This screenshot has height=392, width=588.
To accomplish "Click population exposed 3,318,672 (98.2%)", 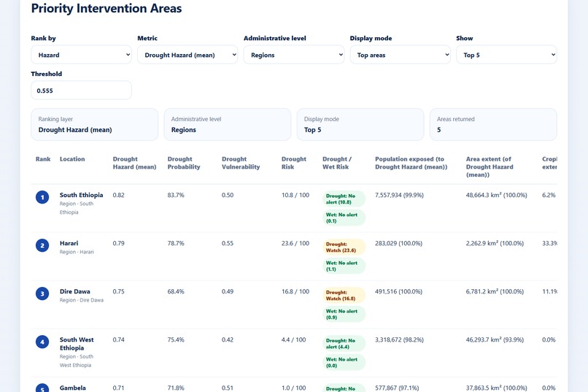I will point(399,339).
